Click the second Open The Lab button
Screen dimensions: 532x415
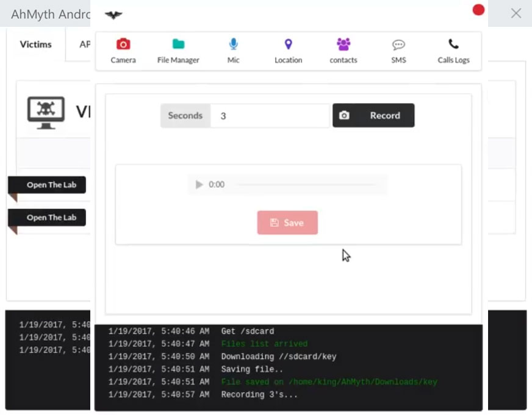click(x=47, y=218)
